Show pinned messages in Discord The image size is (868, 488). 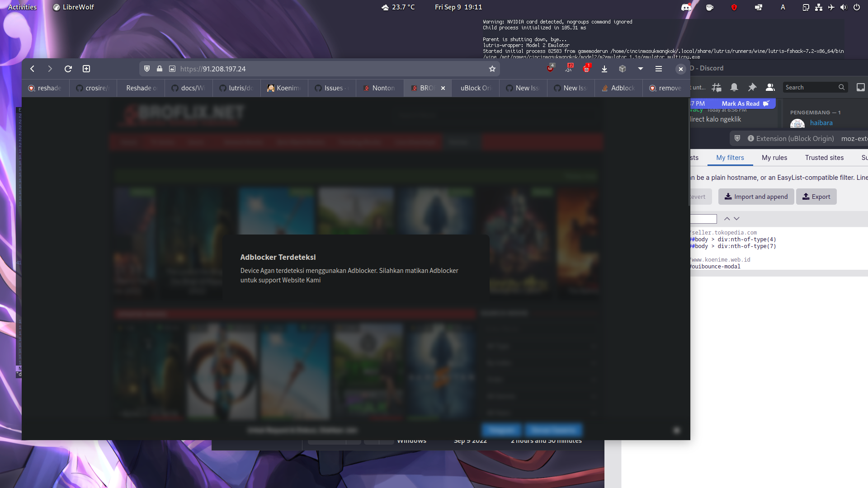pyautogui.click(x=752, y=87)
